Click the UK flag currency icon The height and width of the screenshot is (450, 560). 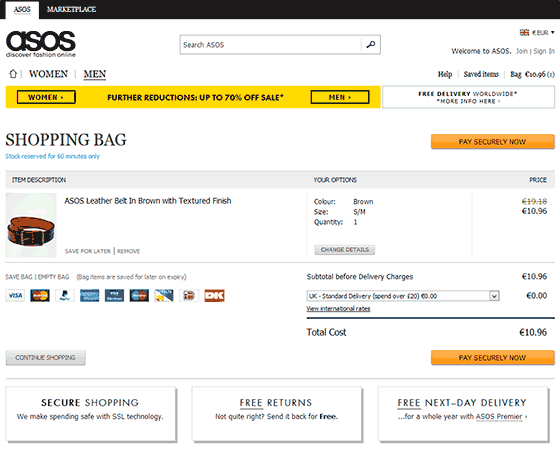coord(524,32)
